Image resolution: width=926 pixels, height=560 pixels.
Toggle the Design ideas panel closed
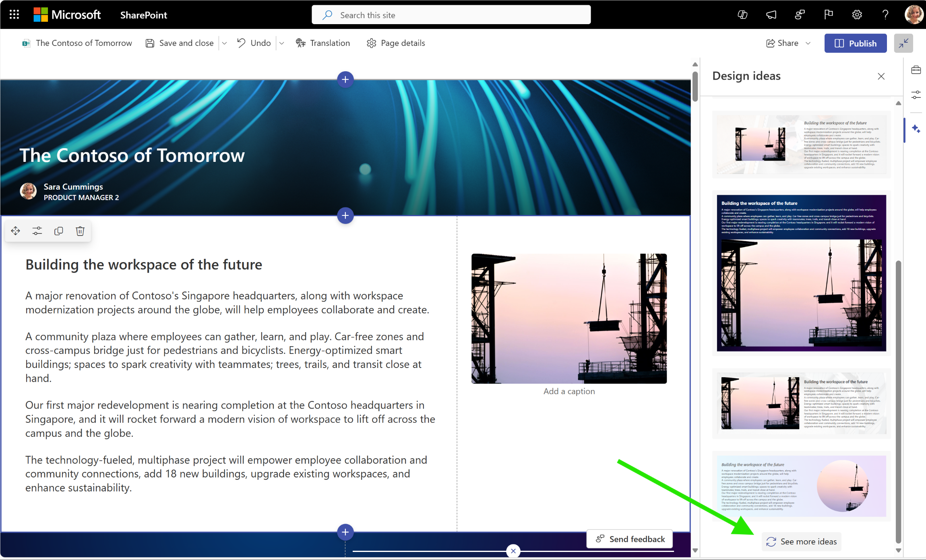pos(881,76)
